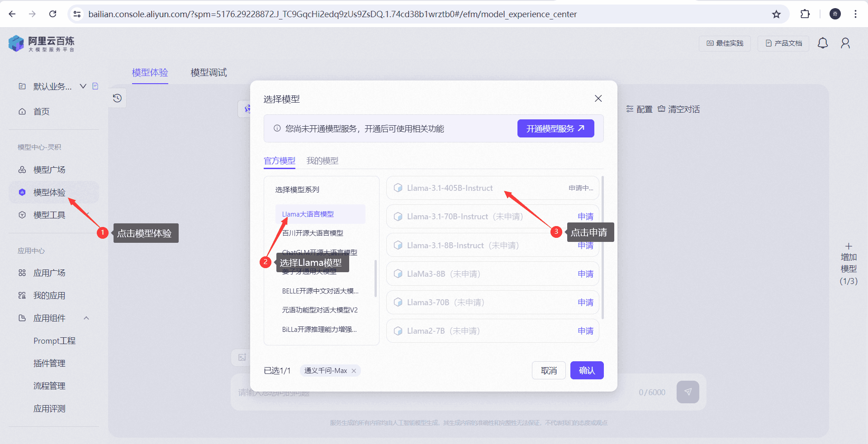Image resolution: width=868 pixels, height=444 pixels.
Task: Open conversation history clock icon
Action: pos(117,98)
